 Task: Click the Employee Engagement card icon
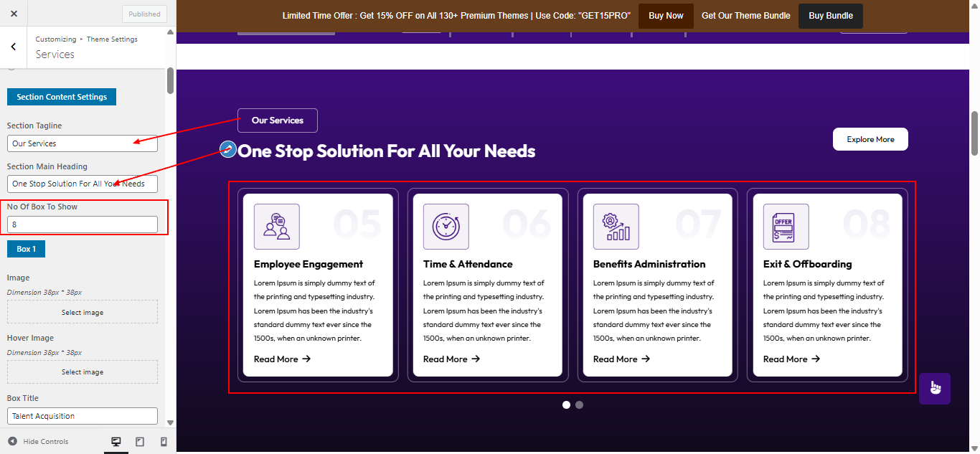click(x=276, y=226)
